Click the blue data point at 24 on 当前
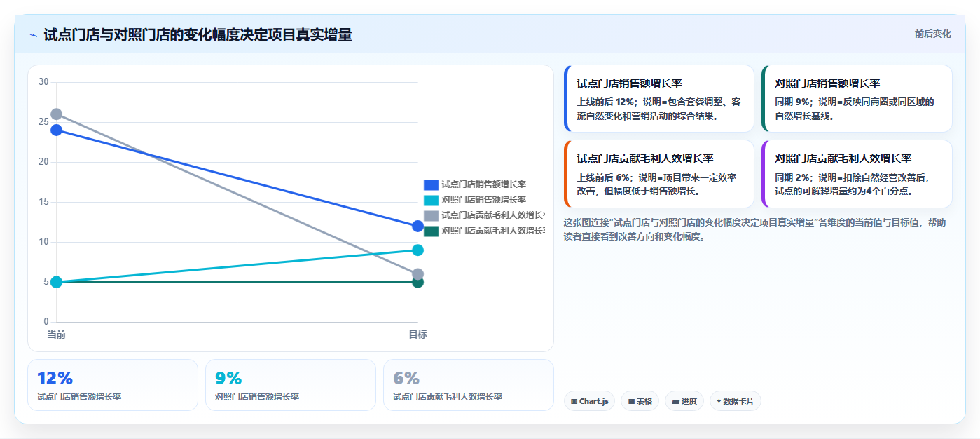 tap(57, 130)
